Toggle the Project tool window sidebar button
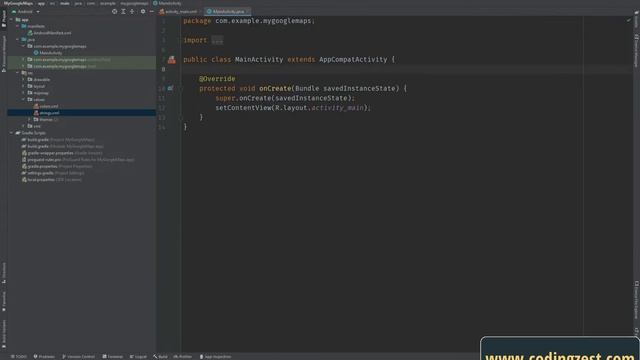Viewport: 640px width, 360px height. (4, 20)
